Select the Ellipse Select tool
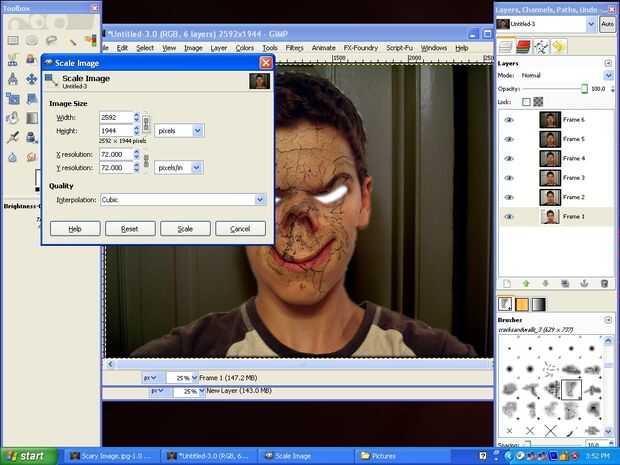The width and height of the screenshot is (620, 465). 32,40
